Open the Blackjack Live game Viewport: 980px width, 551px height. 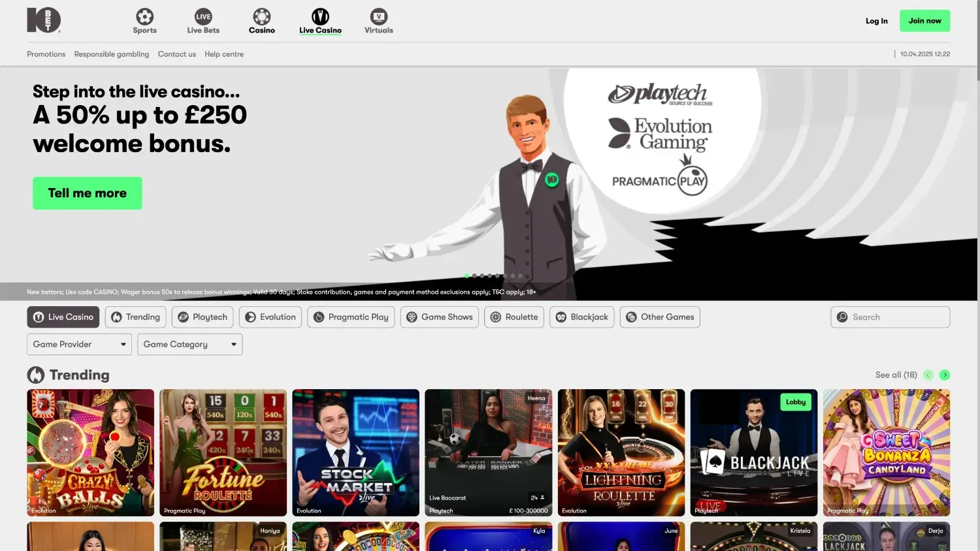[754, 453]
